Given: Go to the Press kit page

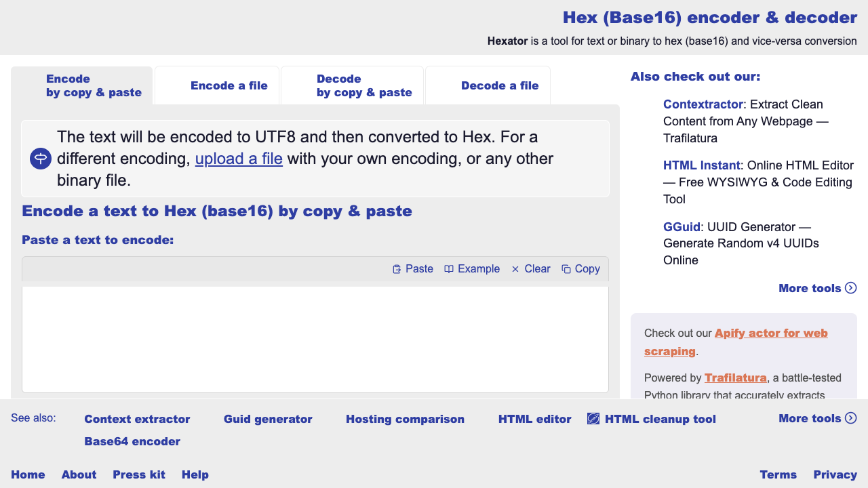Looking at the screenshot, I should (139, 474).
